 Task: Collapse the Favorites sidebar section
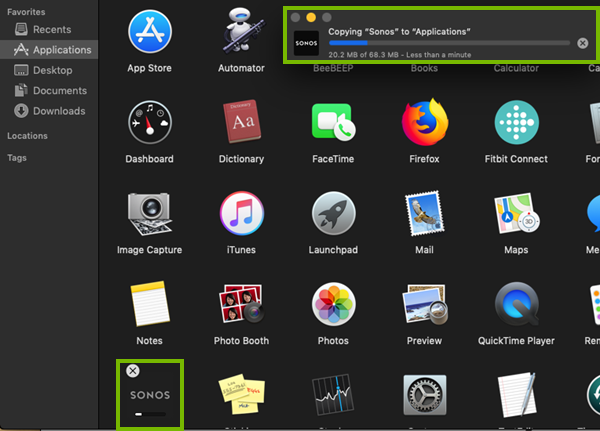pos(26,12)
